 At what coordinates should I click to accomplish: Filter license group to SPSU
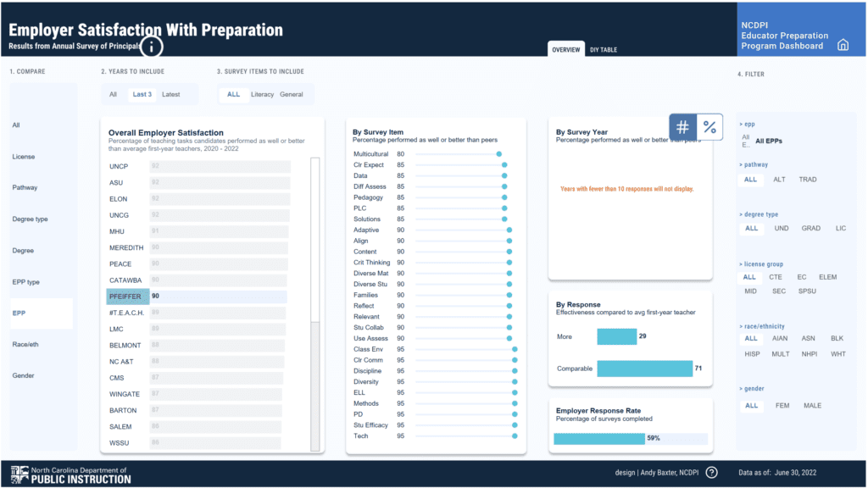(807, 291)
